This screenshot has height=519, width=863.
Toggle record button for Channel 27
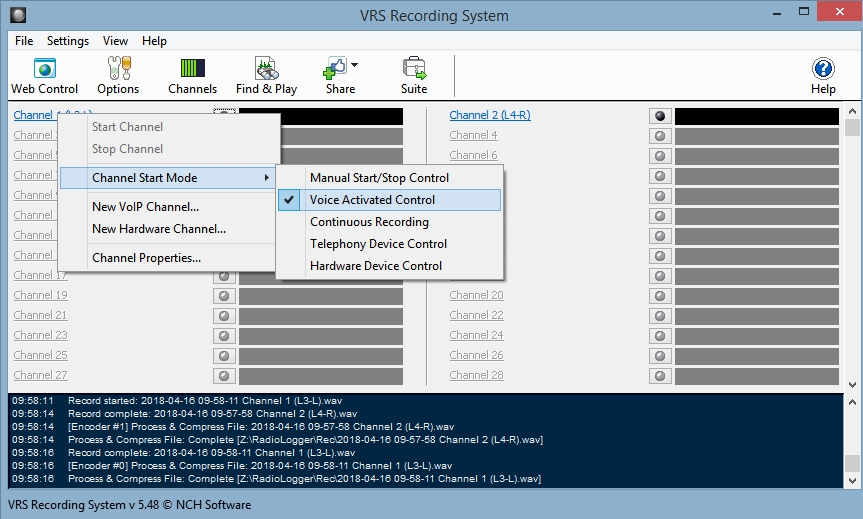point(224,376)
